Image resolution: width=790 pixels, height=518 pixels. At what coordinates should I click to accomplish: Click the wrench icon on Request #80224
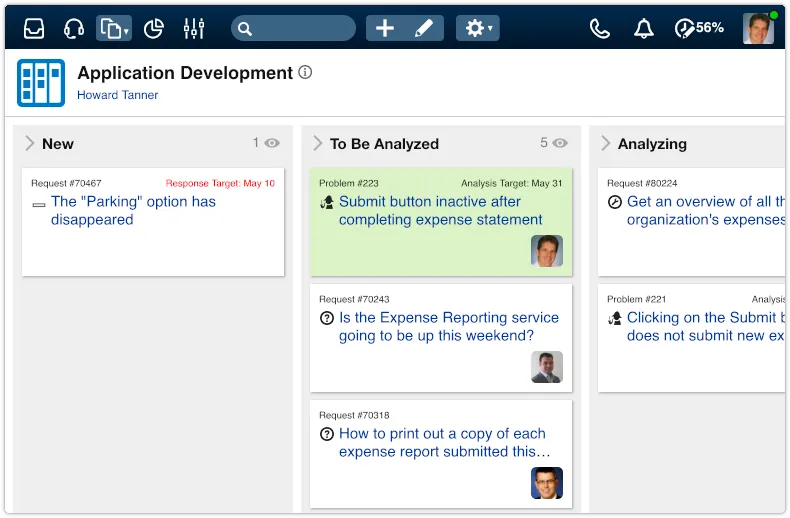pyautogui.click(x=615, y=203)
